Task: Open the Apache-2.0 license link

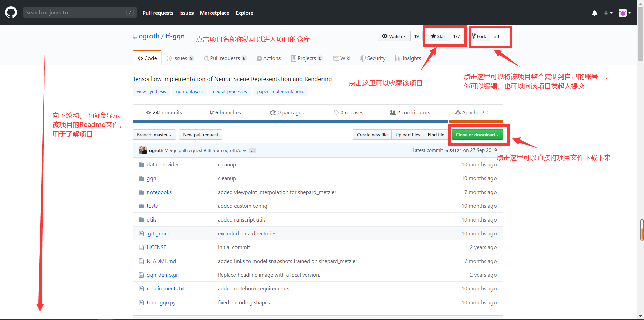Action: [x=472, y=112]
